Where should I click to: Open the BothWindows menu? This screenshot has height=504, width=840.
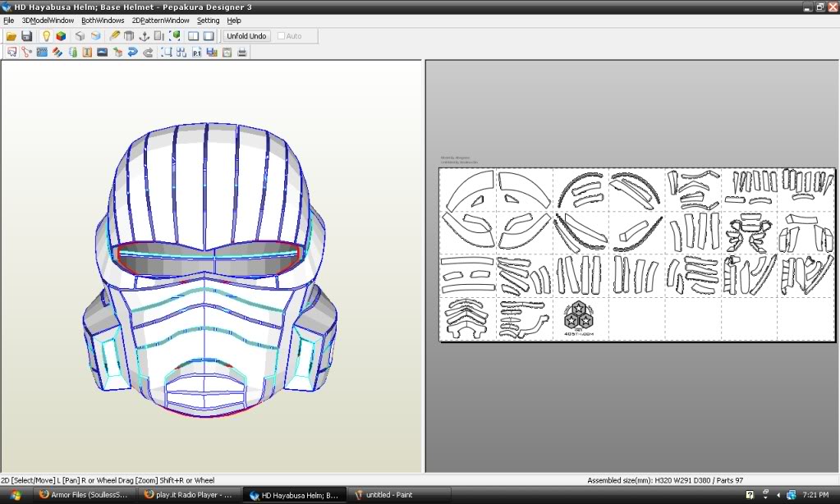tap(103, 21)
